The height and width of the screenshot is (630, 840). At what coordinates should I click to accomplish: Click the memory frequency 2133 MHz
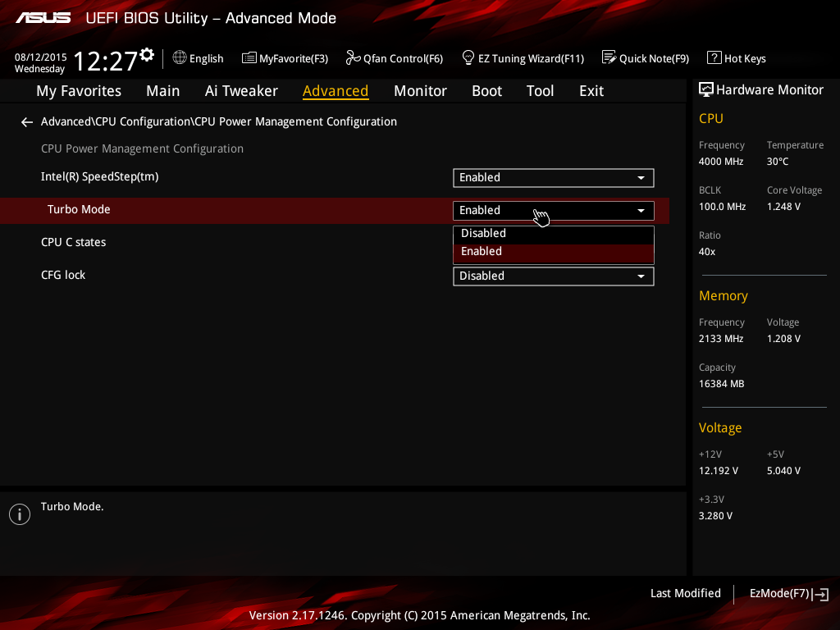pyautogui.click(x=720, y=339)
